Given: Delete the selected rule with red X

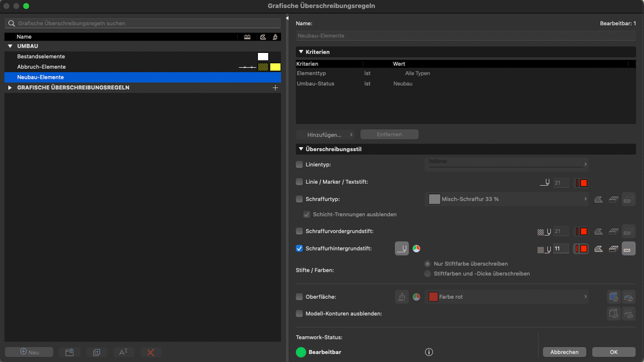Looking at the screenshot, I should [x=151, y=352].
